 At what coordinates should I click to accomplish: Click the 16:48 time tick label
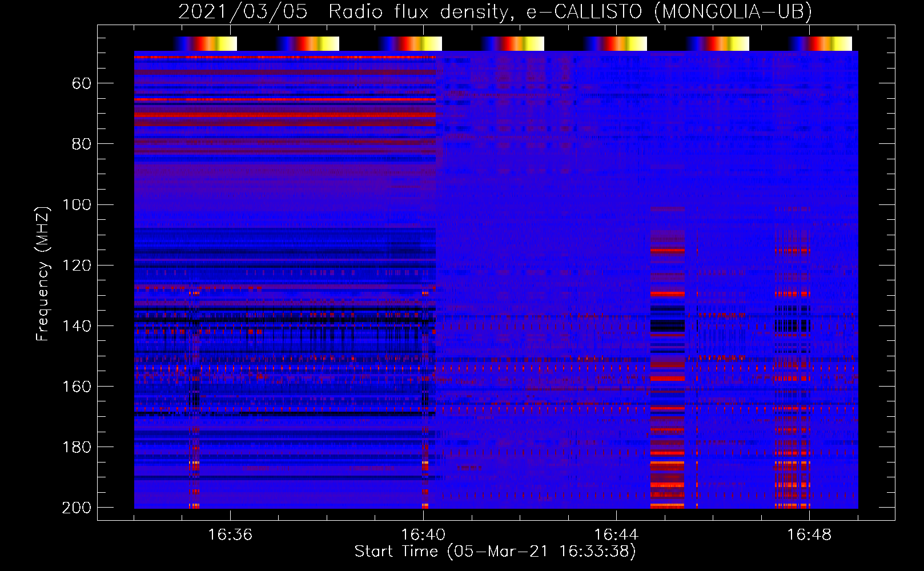[x=809, y=534]
